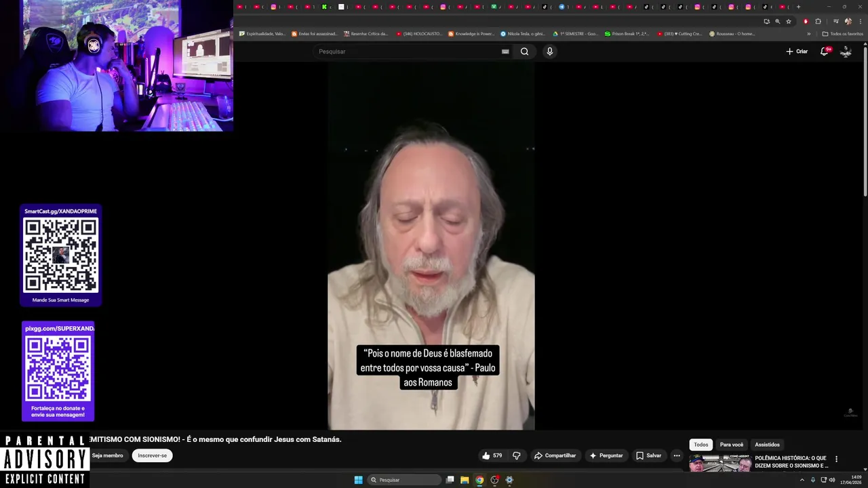
Task: Switch to Google Chrome on taskbar
Action: pos(479,480)
